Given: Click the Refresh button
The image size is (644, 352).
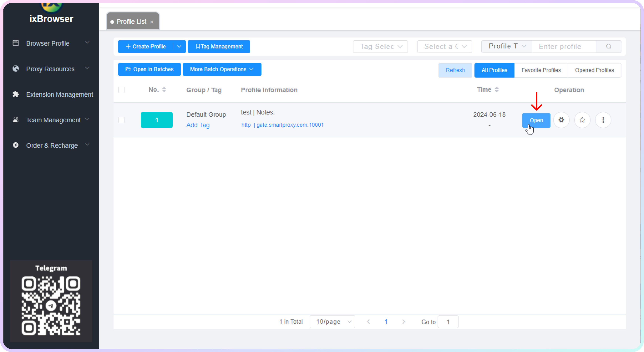Looking at the screenshot, I should click(x=455, y=70).
